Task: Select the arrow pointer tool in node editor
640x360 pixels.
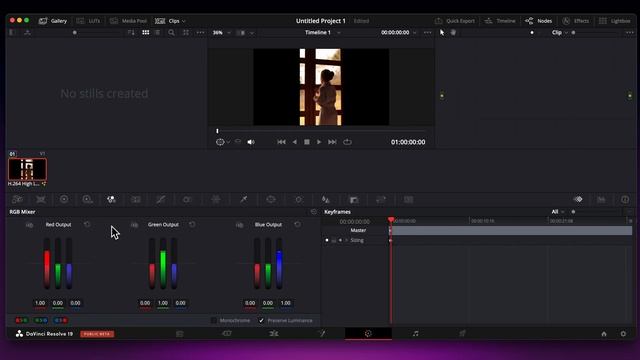Action: click(x=442, y=32)
